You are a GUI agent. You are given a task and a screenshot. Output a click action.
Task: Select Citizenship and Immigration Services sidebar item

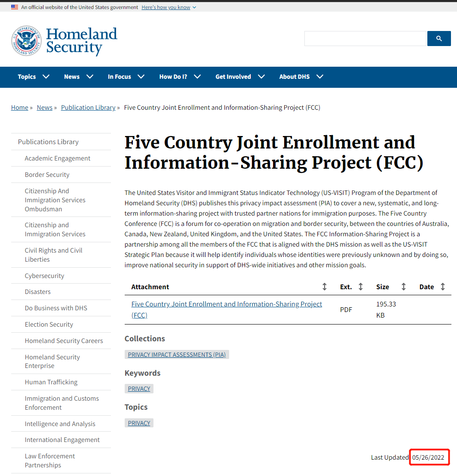click(x=55, y=229)
